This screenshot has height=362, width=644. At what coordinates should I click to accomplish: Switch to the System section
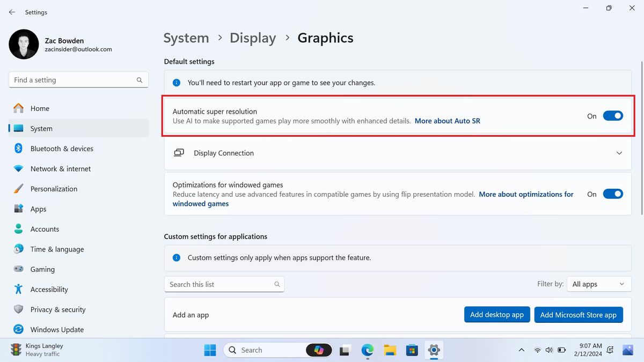42,128
